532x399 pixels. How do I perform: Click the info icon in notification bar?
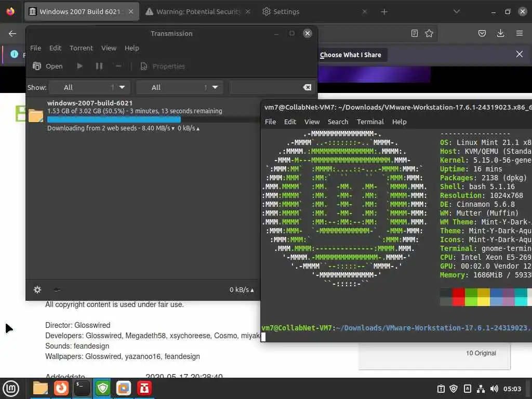click(x=14, y=54)
